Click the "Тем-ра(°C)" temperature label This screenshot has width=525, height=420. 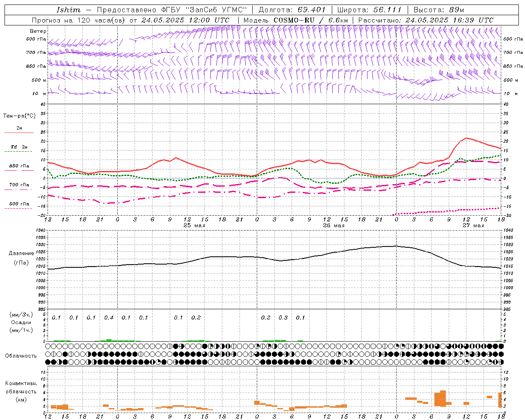point(19,116)
